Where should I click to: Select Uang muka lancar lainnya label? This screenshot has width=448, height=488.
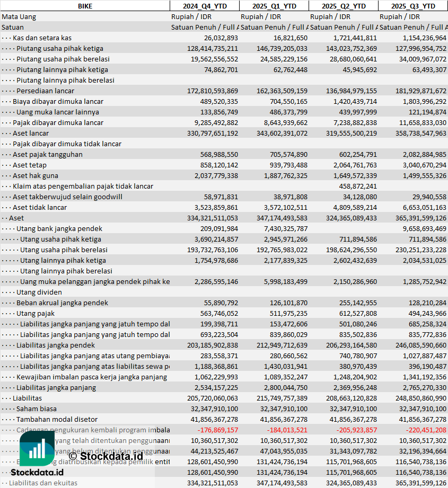pyautogui.click(x=58, y=112)
